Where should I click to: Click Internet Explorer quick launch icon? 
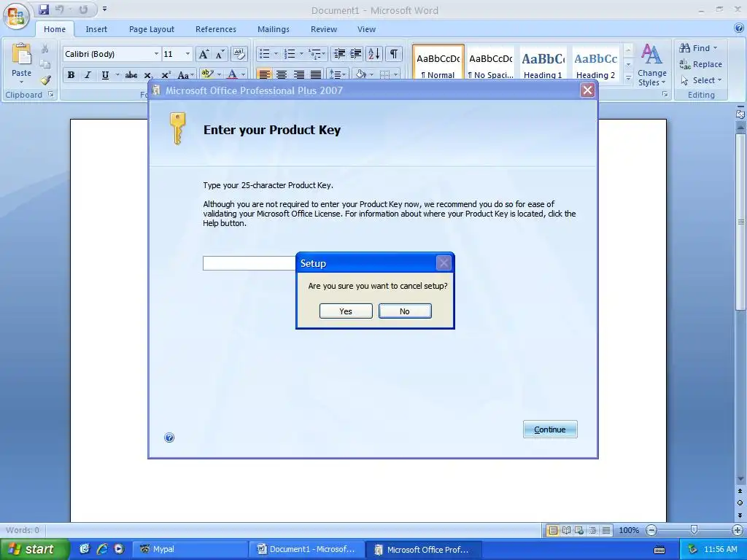pos(102,549)
